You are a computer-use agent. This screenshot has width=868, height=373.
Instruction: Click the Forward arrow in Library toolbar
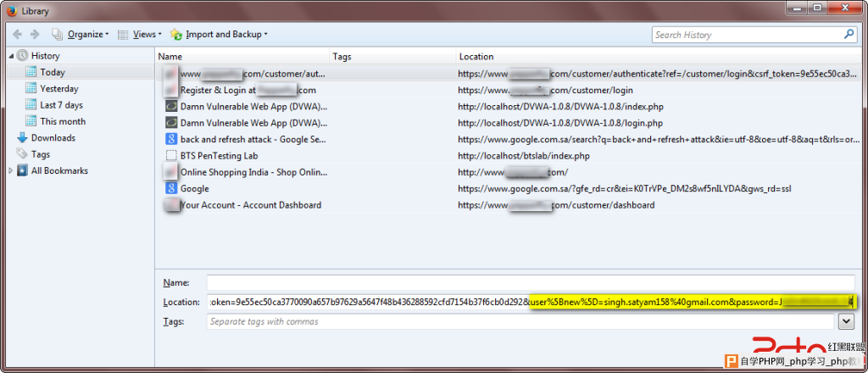[35, 34]
